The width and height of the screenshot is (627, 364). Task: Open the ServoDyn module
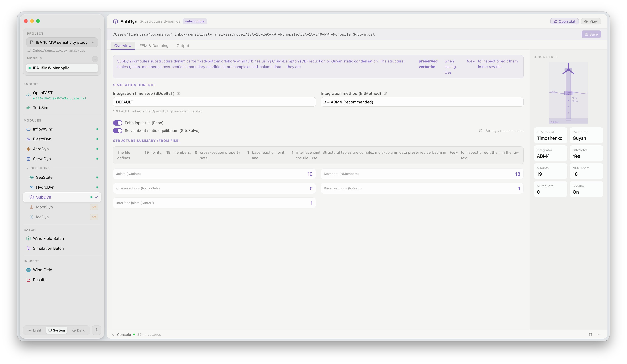click(x=62, y=159)
